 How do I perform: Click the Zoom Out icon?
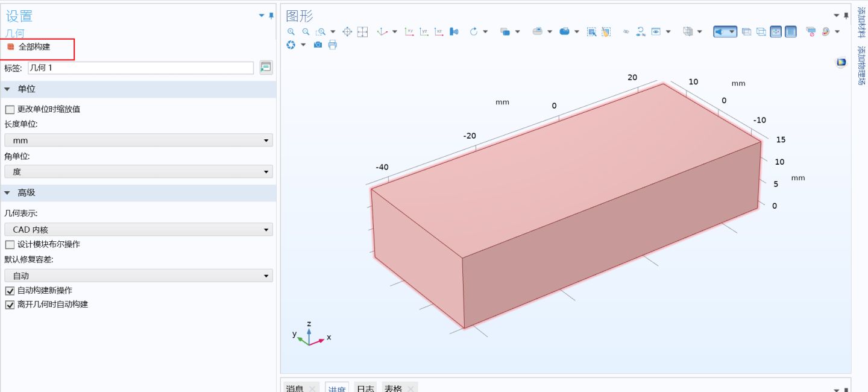tap(306, 31)
